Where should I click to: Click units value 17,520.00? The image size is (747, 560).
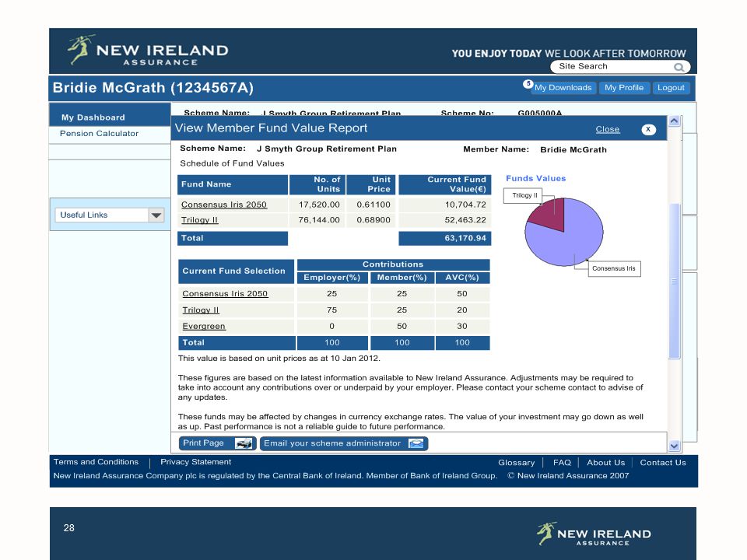pos(319,205)
